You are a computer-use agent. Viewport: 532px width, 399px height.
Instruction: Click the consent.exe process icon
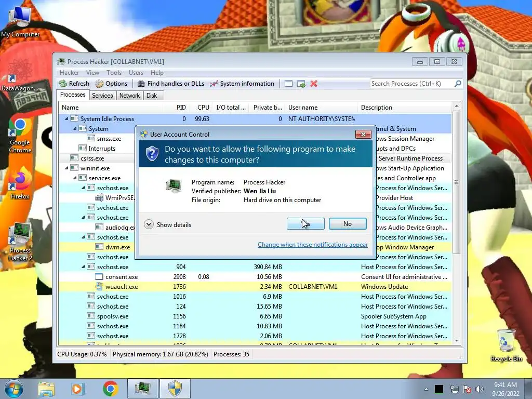99,277
